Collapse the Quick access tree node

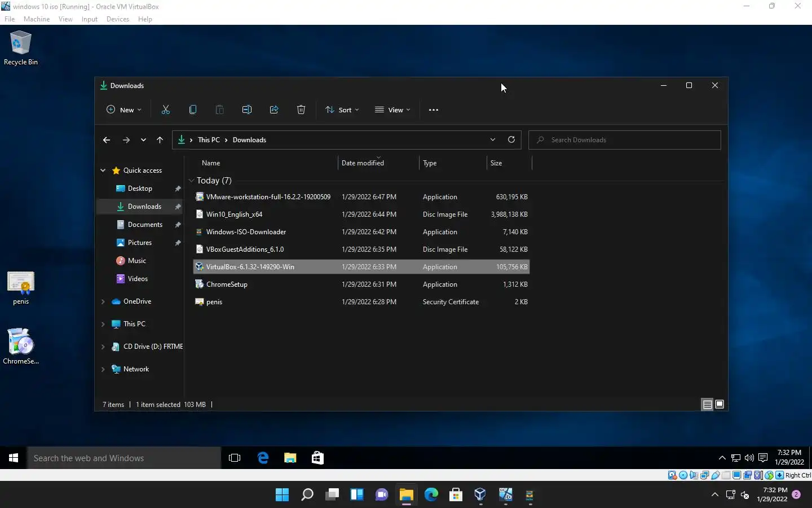click(x=103, y=170)
